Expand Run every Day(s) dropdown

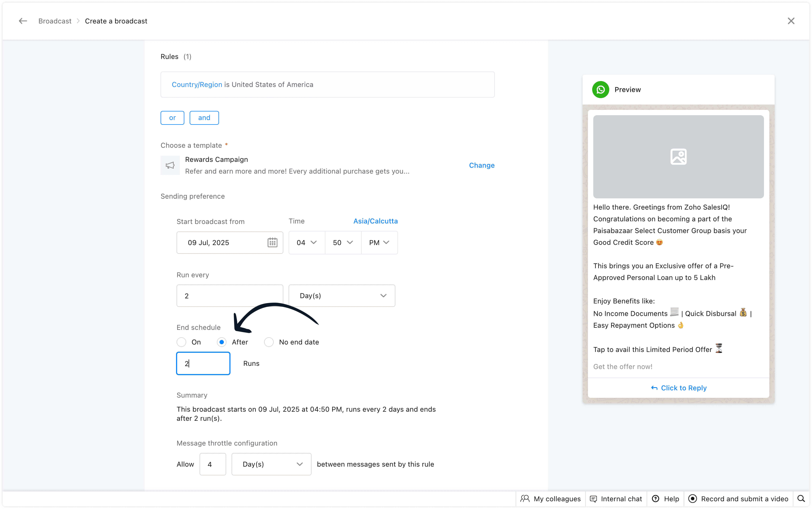(x=341, y=296)
